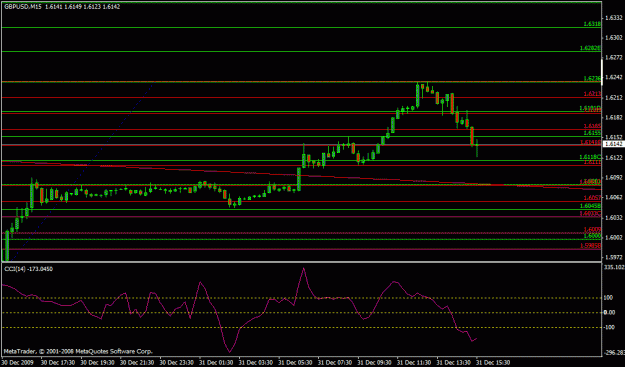Click the 30 Dec 17:30 time label

click(x=58, y=363)
